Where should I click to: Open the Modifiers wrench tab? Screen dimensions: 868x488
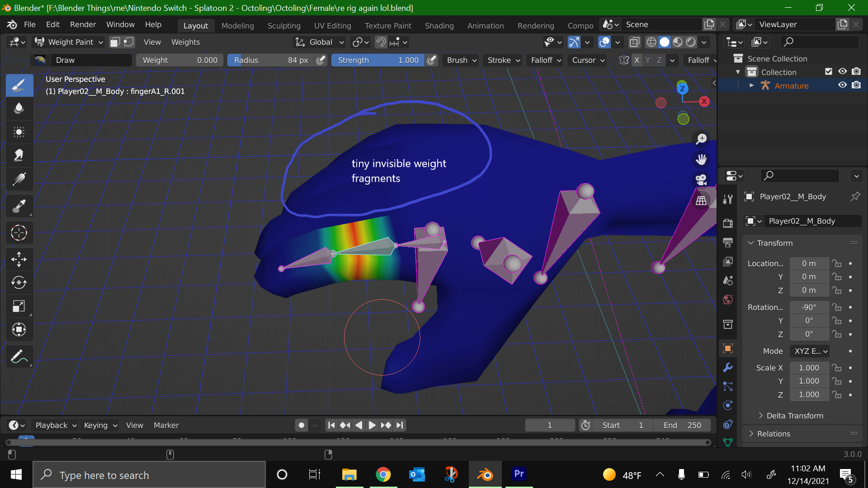(728, 367)
